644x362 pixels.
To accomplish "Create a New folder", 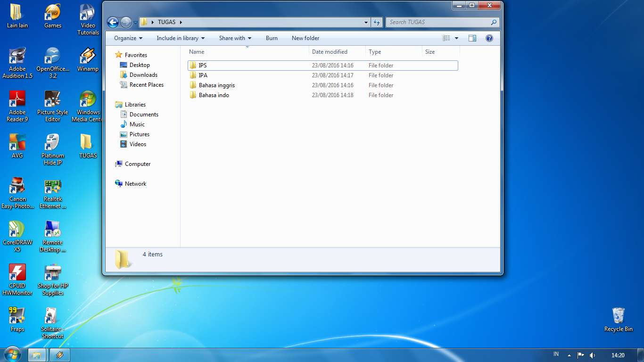I will click(305, 38).
